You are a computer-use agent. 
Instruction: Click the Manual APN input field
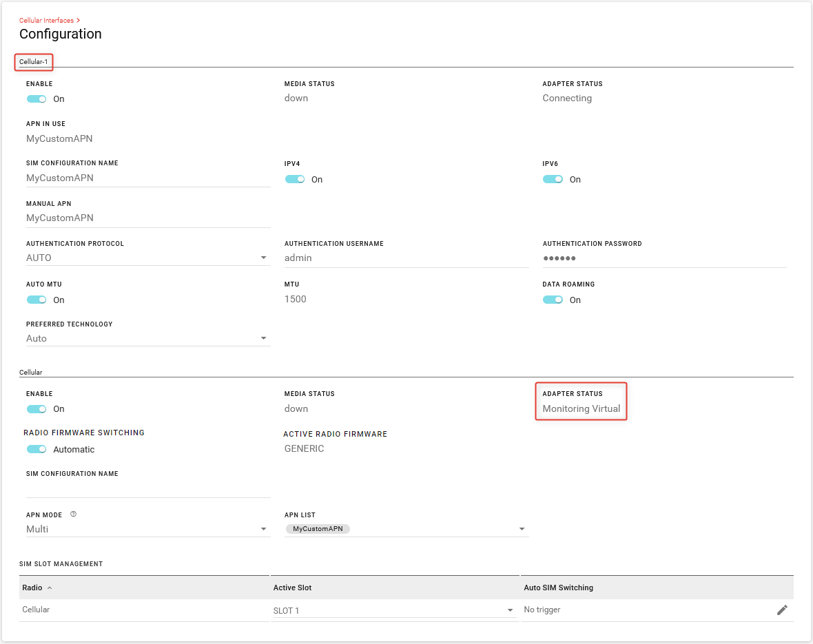point(148,218)
